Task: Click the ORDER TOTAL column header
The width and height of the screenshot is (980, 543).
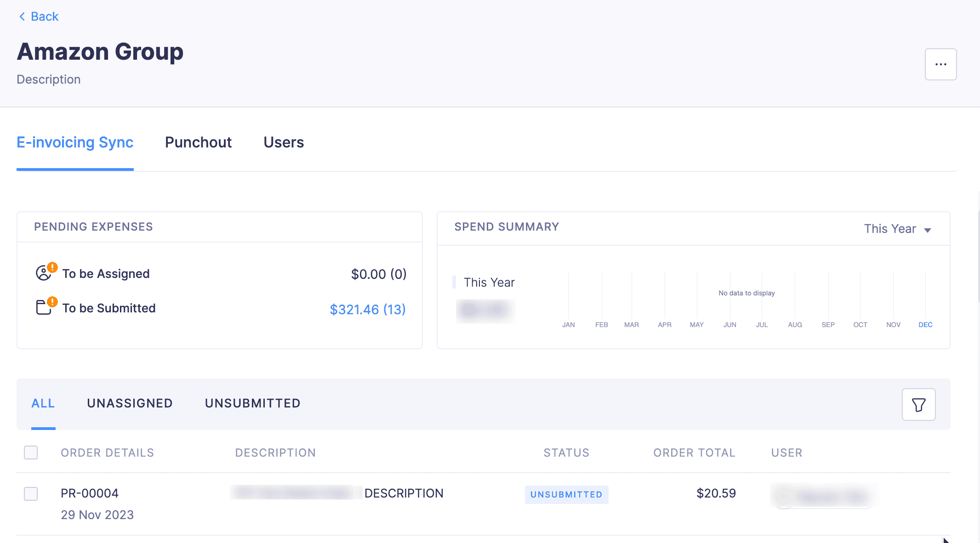Action: [x=694, y=452]
